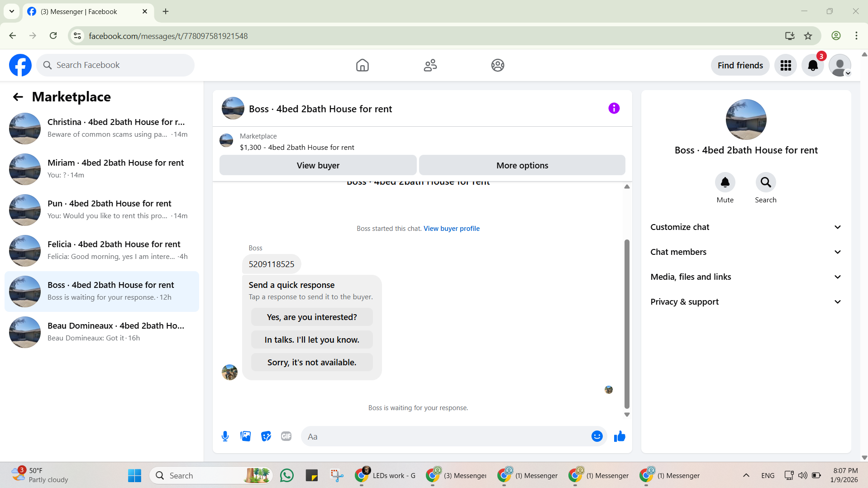Viewport: 868px width, 488px height.
Task: Open the Facebook logo home link
Action: [x=20, y=65]
